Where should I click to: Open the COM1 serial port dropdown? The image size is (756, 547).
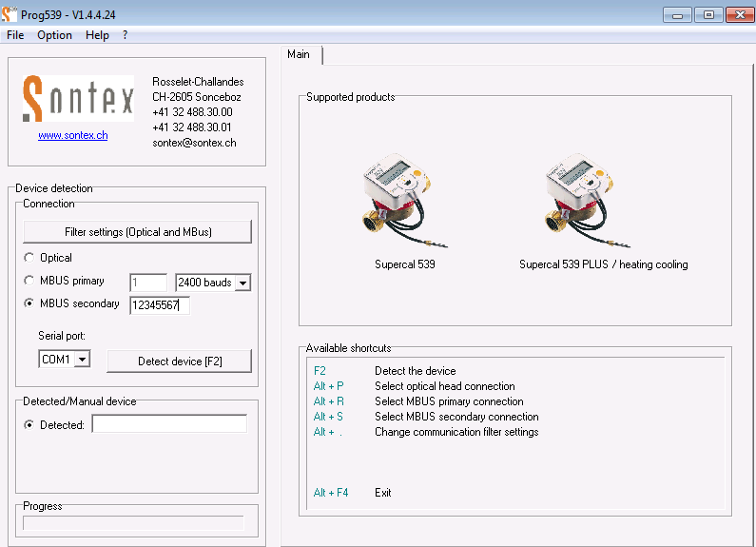[82, 360]
